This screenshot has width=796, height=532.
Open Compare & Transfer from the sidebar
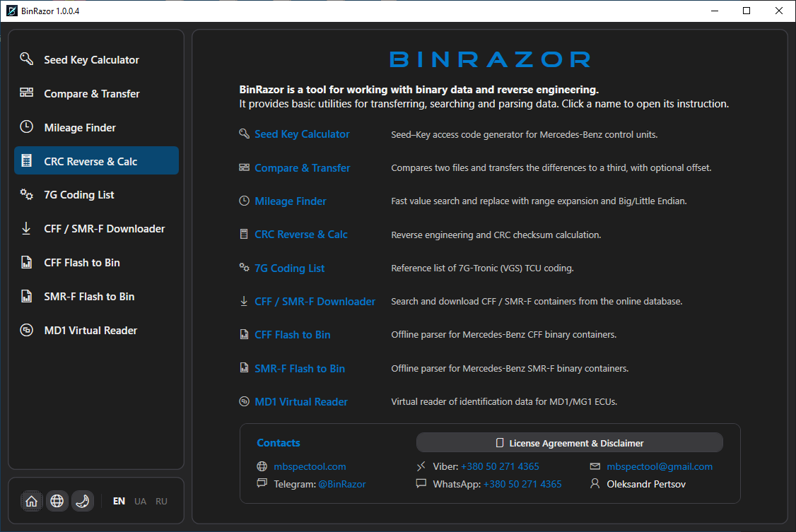point(96,93)
